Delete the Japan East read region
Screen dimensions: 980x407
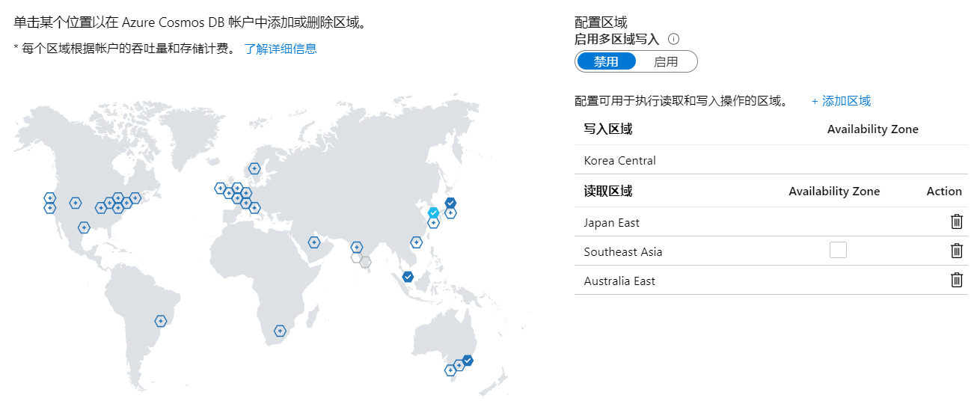tap(956, 221)
